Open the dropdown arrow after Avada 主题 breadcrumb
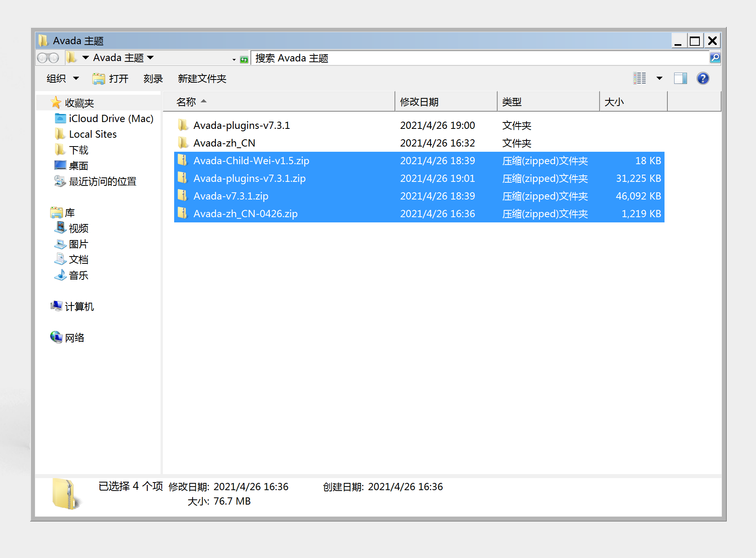The image size is (756, 558). 150,58
